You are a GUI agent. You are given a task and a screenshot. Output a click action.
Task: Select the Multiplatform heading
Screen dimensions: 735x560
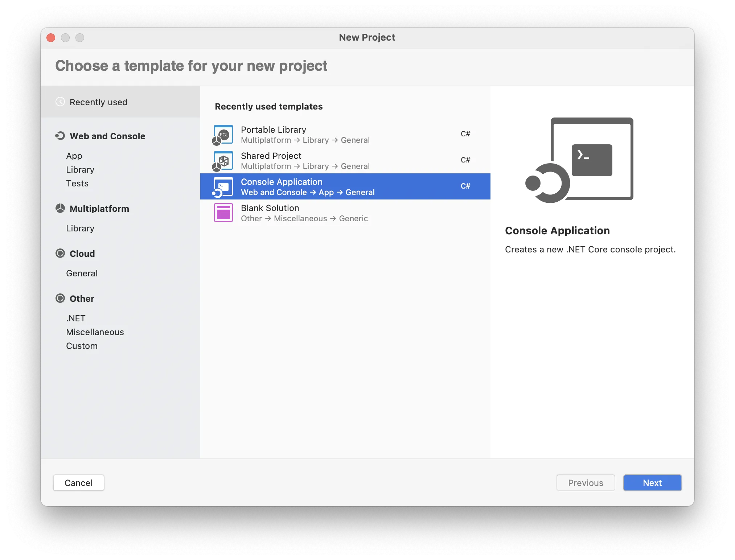[x=99, y=209]
